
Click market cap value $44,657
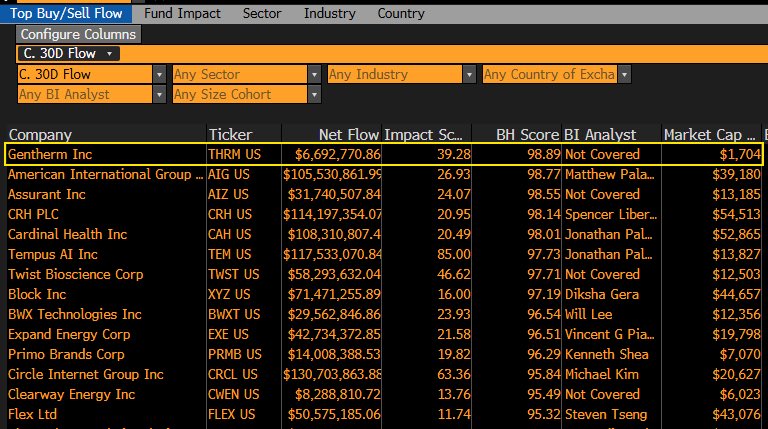[736, 294]
